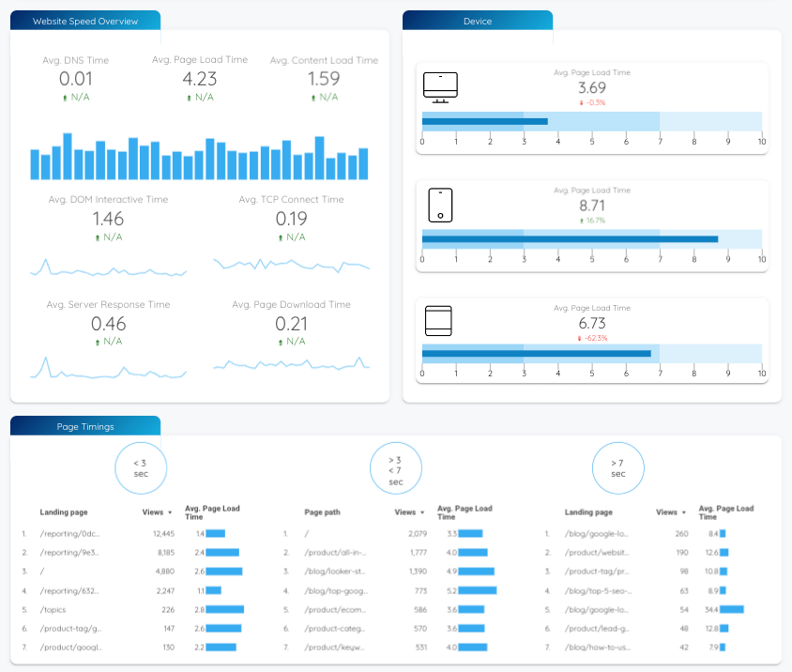Click the mobile phone device icon
Image resolution: width=792 pixels, height=672 pixels.
tap(440, 206)
